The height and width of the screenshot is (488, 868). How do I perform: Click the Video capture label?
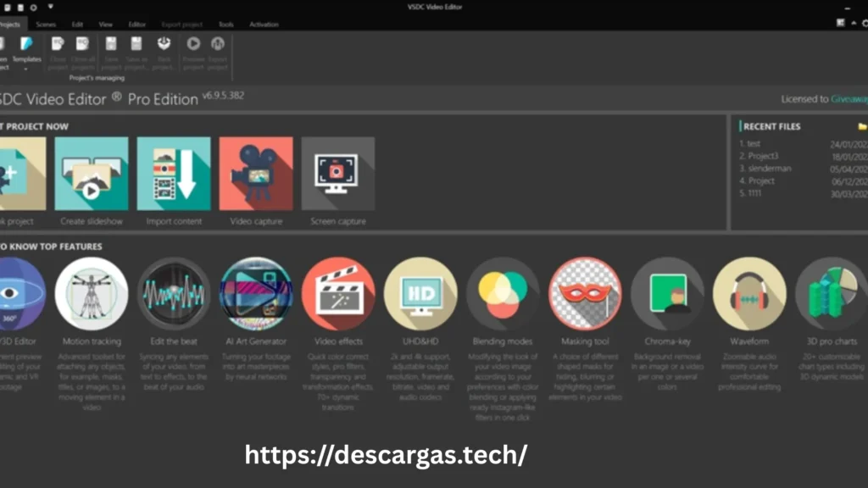tap(256, 221)
